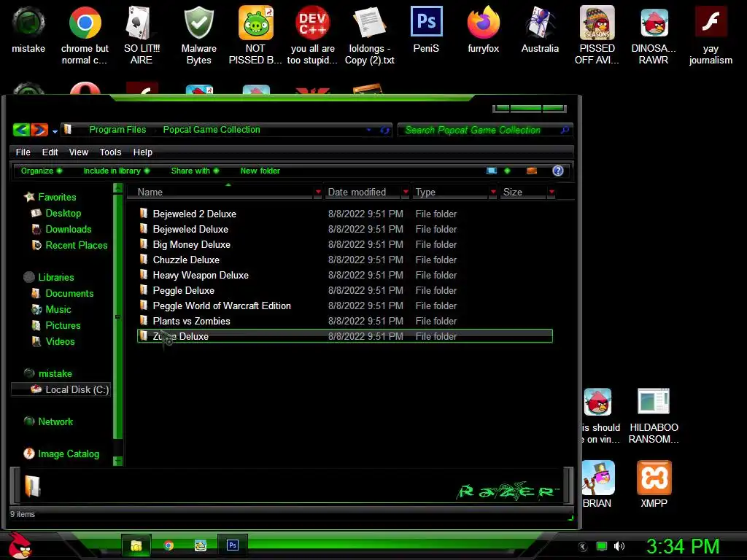The height and width of the screenshot is (560, 747).
Task: Click Popcat Game Collection breadcrumb segment
Action: click(x=212, y=130)
